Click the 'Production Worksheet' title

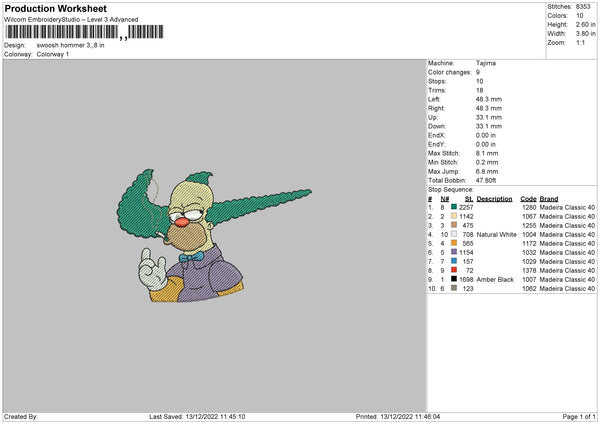pos(55,8)
